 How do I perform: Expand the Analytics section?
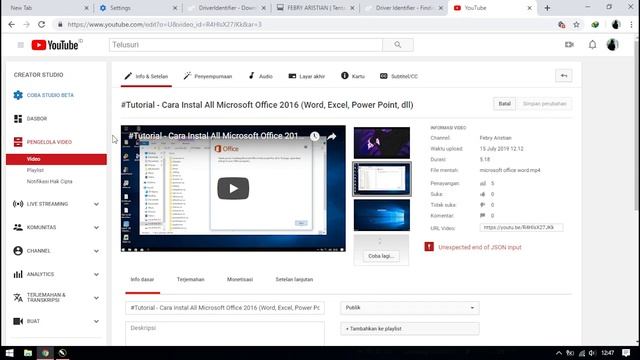point(96,274)
